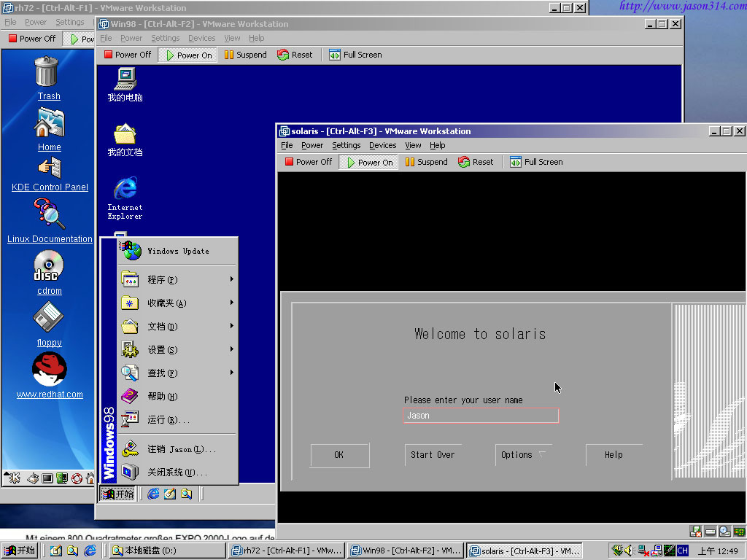Viewport: 747px width, 560px height.
Task: Select Windows Update in Start menu
Action: [x=177, y=251]
